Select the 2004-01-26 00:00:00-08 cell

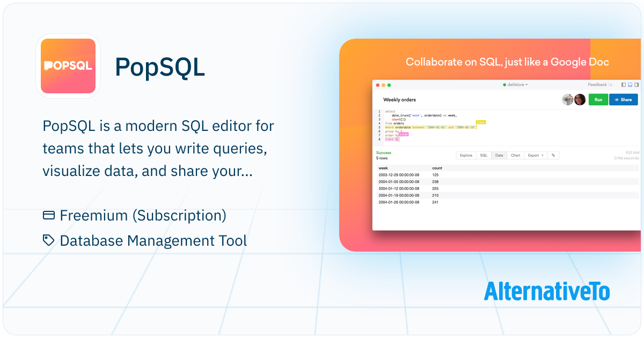(x=399, y=202)
